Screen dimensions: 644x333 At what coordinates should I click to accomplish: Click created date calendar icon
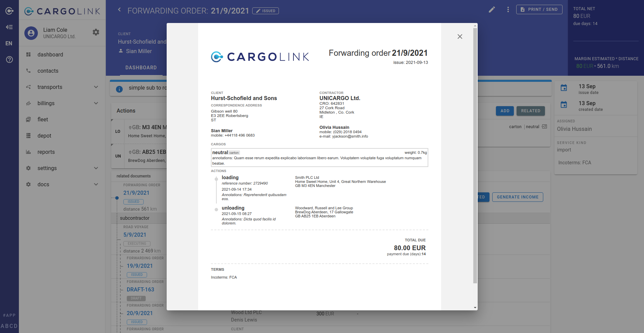(x=564, y=105)
